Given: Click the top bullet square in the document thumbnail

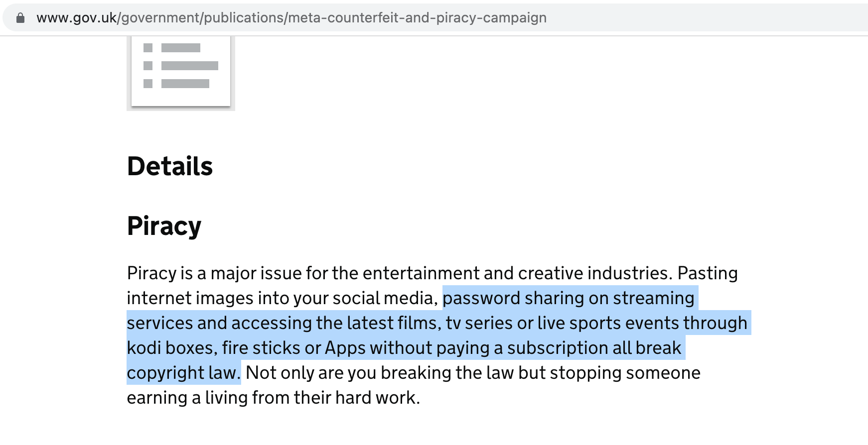Looking at the screenshot, I should pyautogui.click(x=148, y=48).
